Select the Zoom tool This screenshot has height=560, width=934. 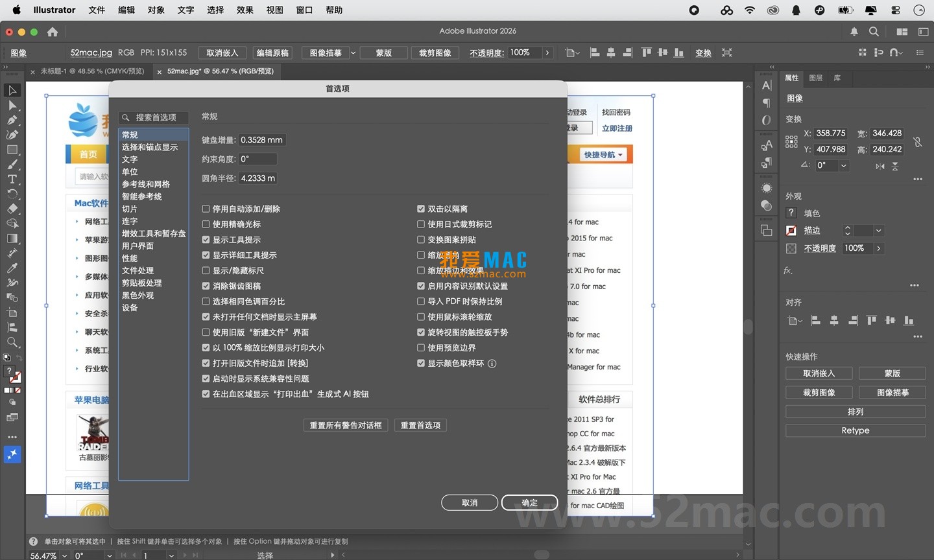(x=12, y=342)
